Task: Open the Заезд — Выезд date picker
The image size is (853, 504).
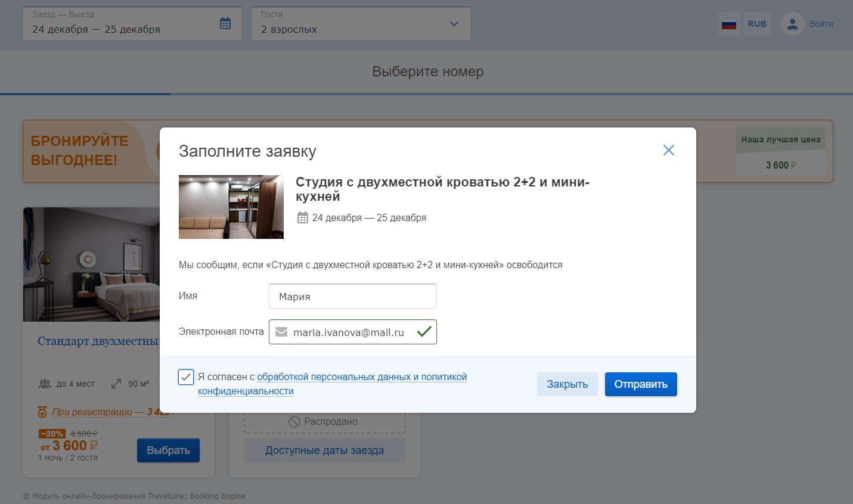Action: (x=132, y=24)
